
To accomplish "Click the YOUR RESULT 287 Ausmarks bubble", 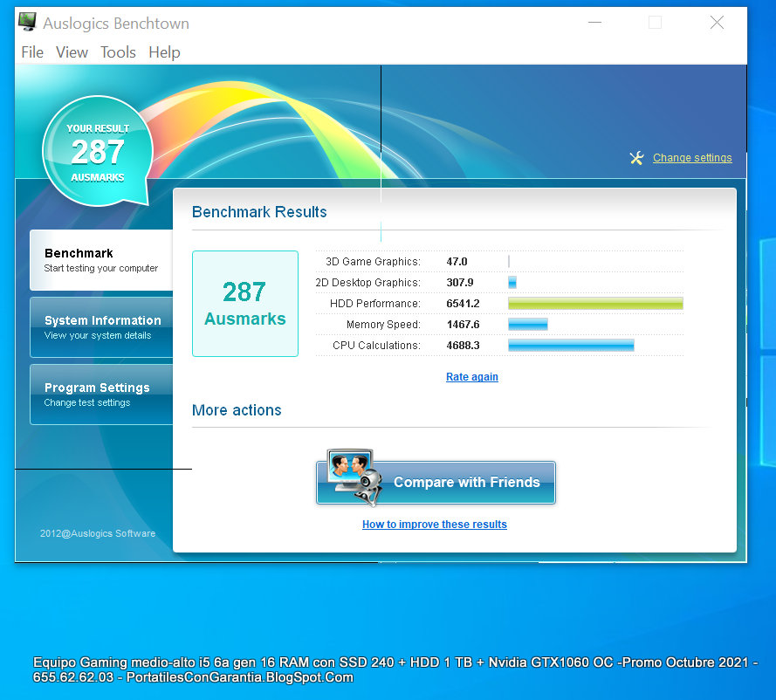I will (98, 151).
